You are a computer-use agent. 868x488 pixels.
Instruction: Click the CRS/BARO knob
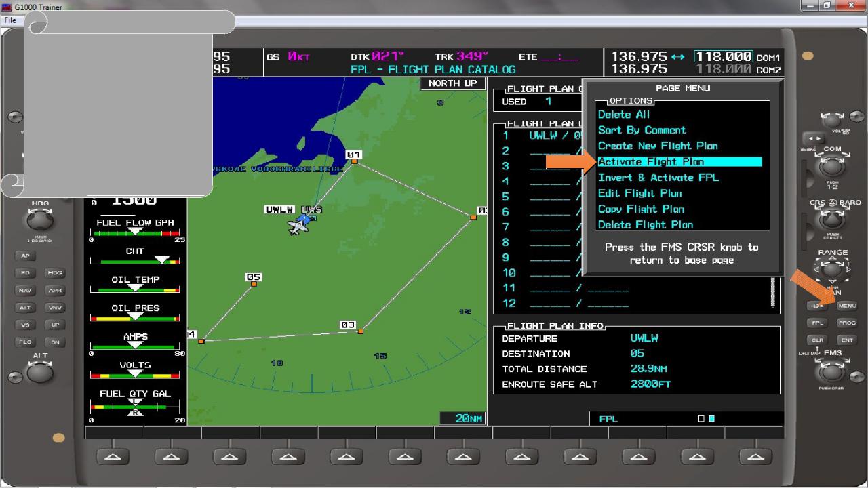pos(832,220)
